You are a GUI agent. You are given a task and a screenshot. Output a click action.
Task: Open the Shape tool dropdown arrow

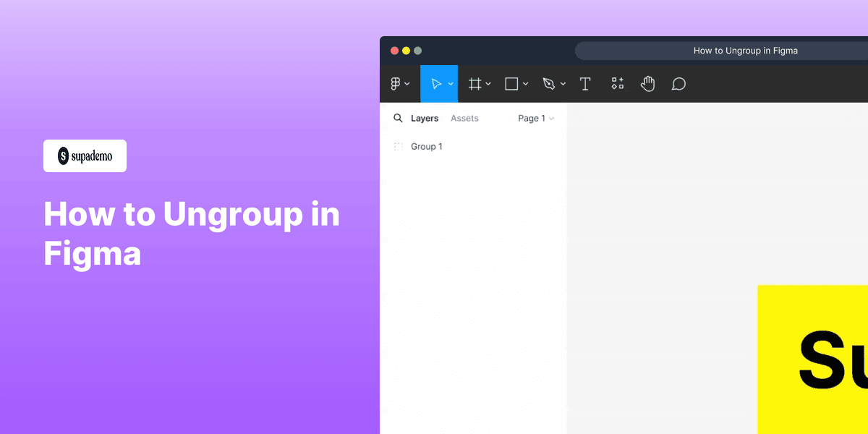(x=525, y=83)
